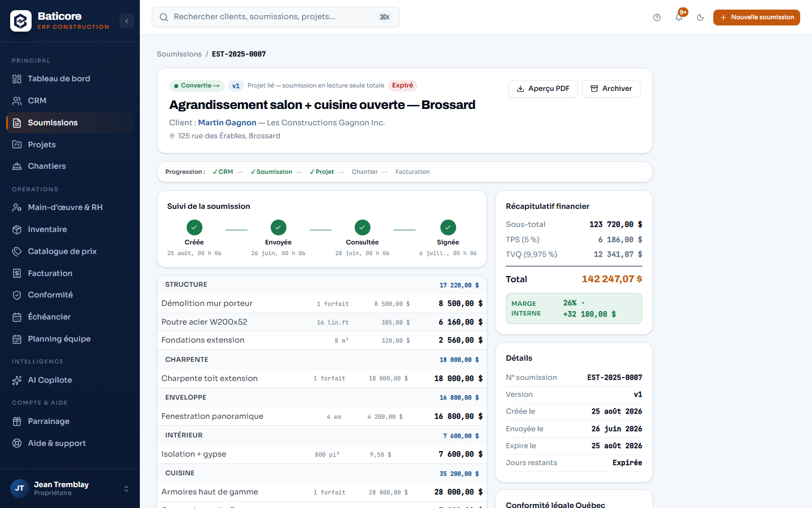Click the MARGE INTERNE box
Image resolution: width=812 pixels, height=508 pixels.
click(x=574, y=309)
